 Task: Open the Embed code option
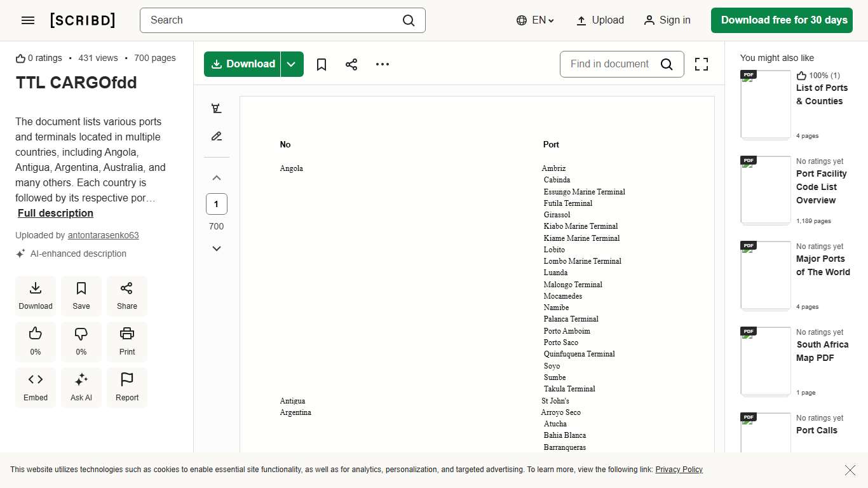(36, 387)
